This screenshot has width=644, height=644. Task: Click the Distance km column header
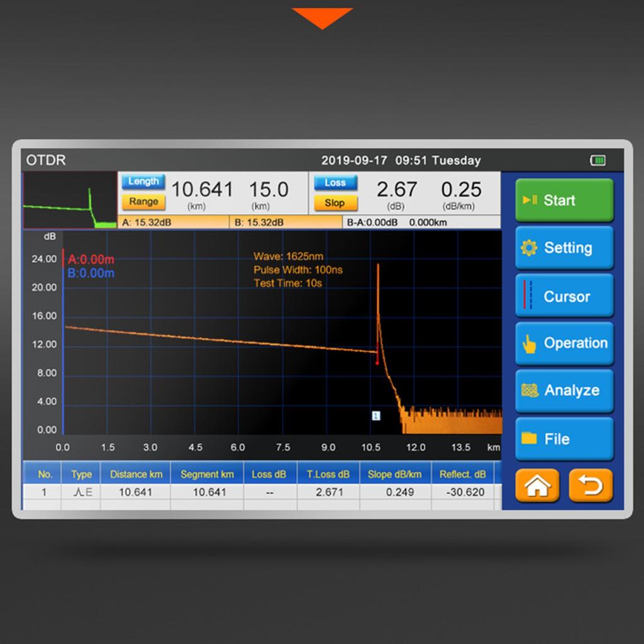click(136, 474)
